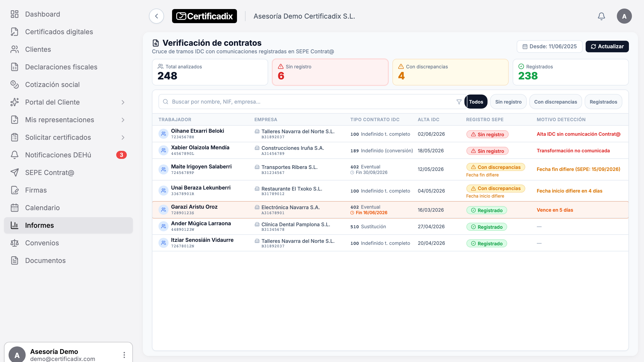Click the Registrados summary card showing 238

click(571, 72)
